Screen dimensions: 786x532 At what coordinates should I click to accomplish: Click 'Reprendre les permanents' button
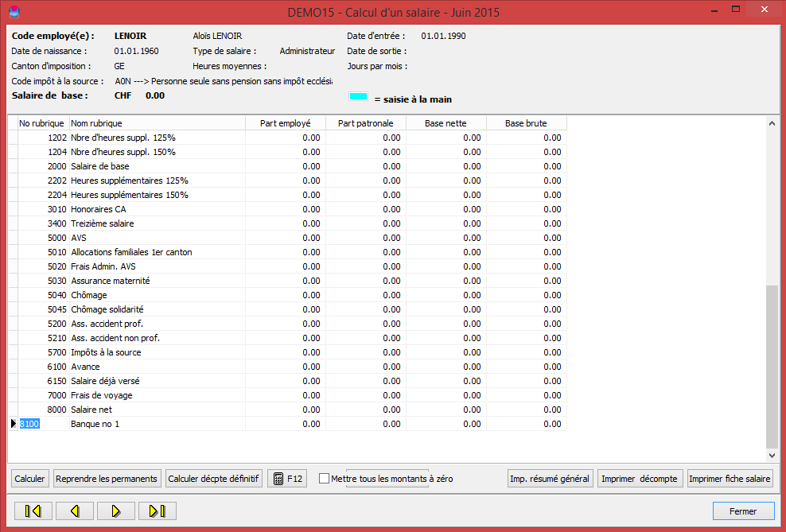(107, 479)
